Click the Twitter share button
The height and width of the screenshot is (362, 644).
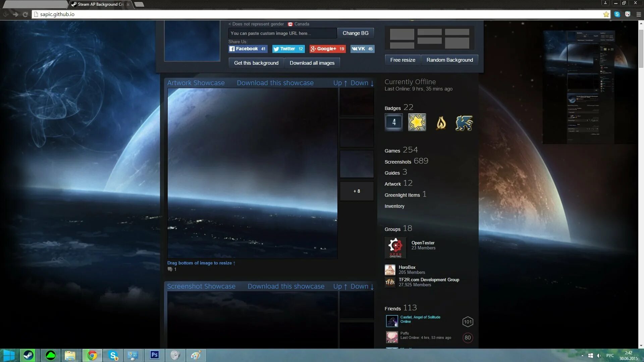click(x=288, y=49)
